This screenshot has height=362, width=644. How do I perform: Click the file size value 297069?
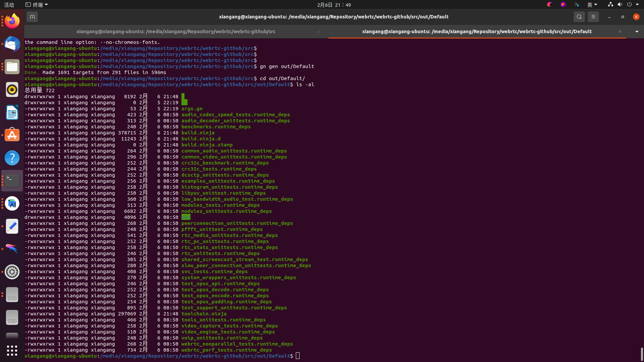click(x=127, y=314)
